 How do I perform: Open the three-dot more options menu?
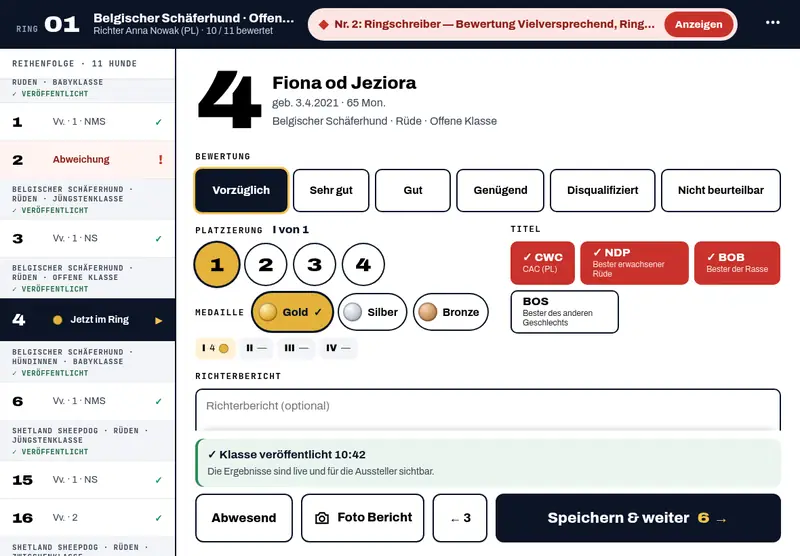click(x=772, y=23)
